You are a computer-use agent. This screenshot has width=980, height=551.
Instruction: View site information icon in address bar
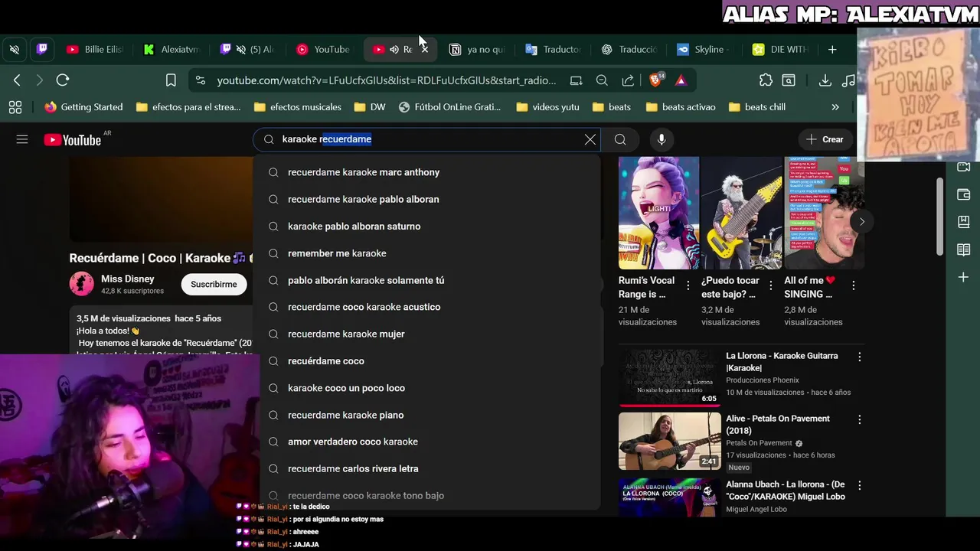(200, 80)
